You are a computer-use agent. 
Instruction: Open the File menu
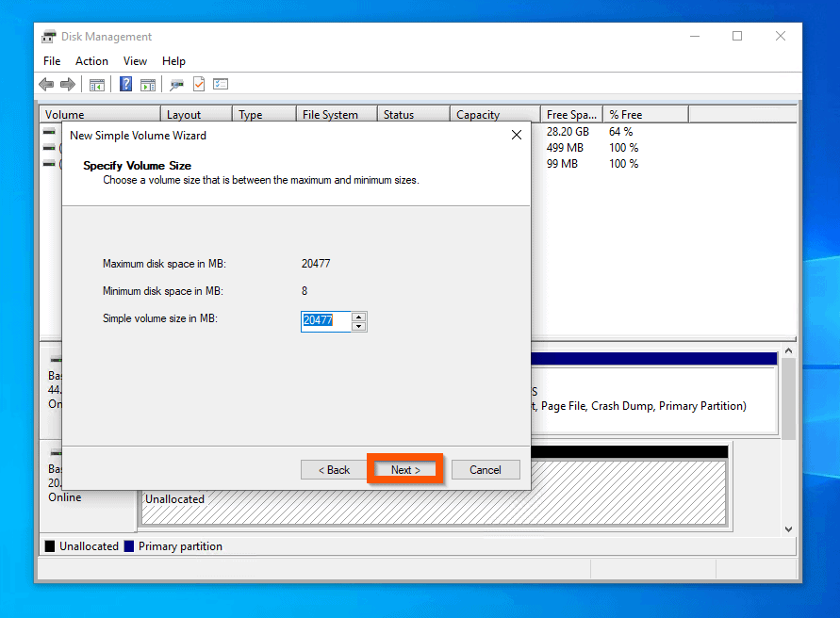tap(52, 60)
